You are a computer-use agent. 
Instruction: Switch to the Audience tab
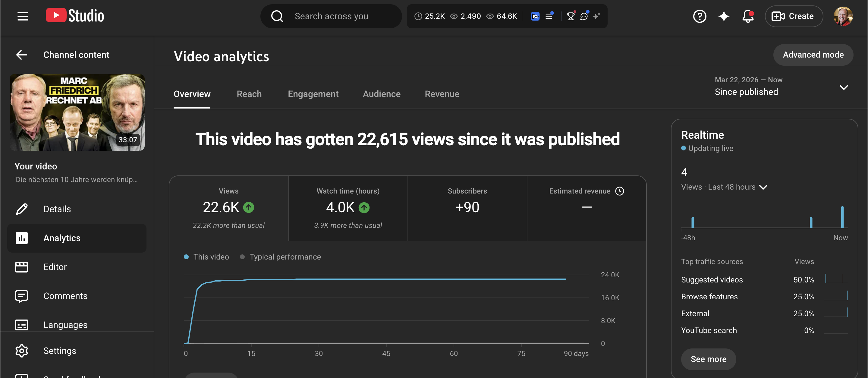(382, 94)
